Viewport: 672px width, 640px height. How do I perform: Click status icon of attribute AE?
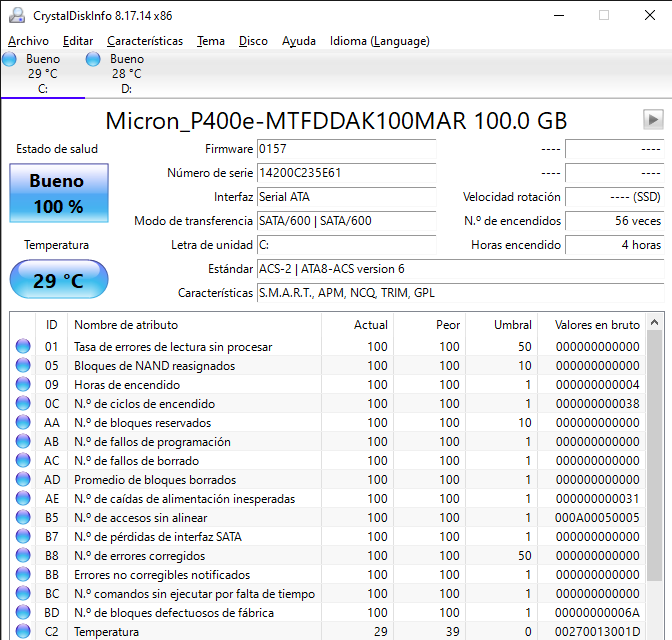click(23, 499)
